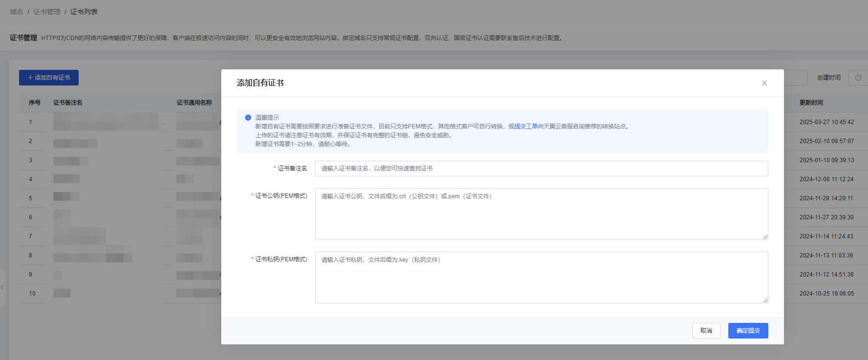Select timestamp 2024-11-27 20:39:30
Screen dimensions: 868x360
click(x=827, y=217)
